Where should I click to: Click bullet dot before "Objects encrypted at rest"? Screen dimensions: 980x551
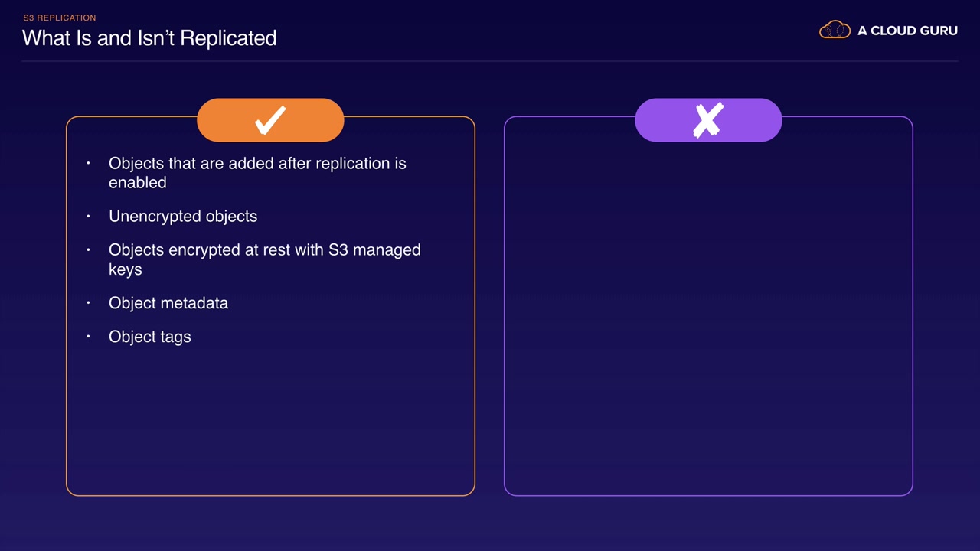click(x=89, y=250)
